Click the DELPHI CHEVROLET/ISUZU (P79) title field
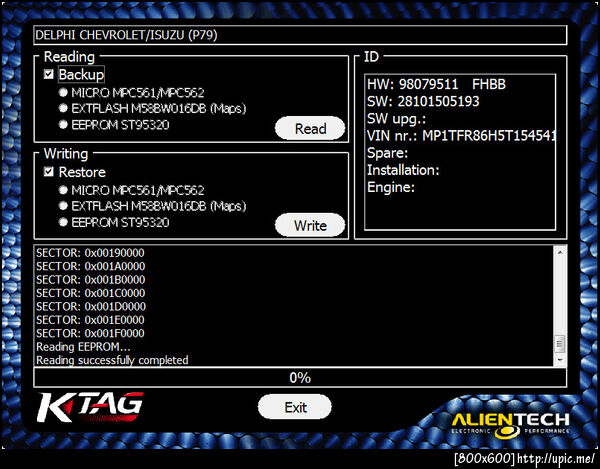Viewport: 600px width, 469px height. [300, 35]
